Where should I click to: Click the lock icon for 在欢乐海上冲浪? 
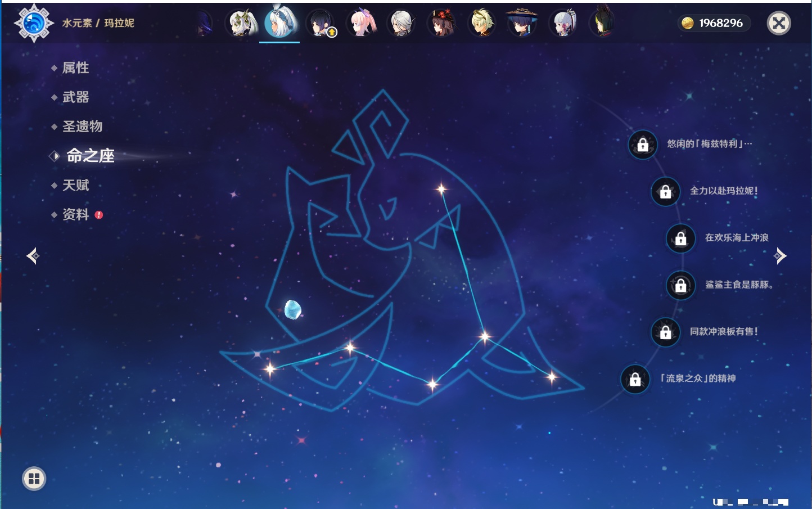coord(680,238)
